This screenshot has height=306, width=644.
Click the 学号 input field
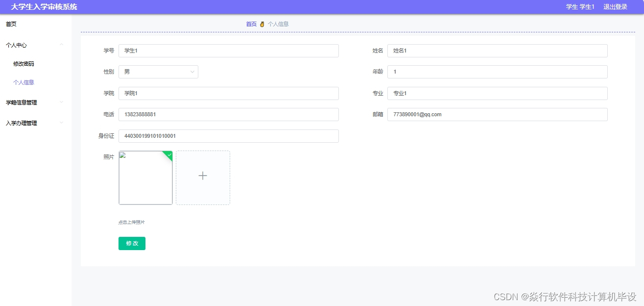pyautogui.click(x=228, y=51)
